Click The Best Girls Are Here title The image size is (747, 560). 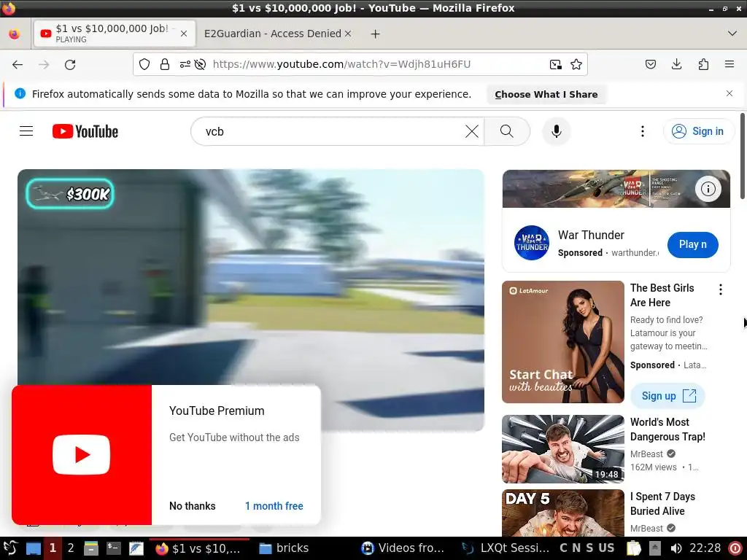coord(662,295)
